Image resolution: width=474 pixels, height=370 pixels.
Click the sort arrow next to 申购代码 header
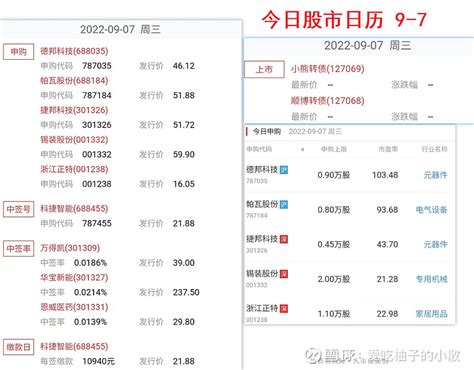point(302,150)
